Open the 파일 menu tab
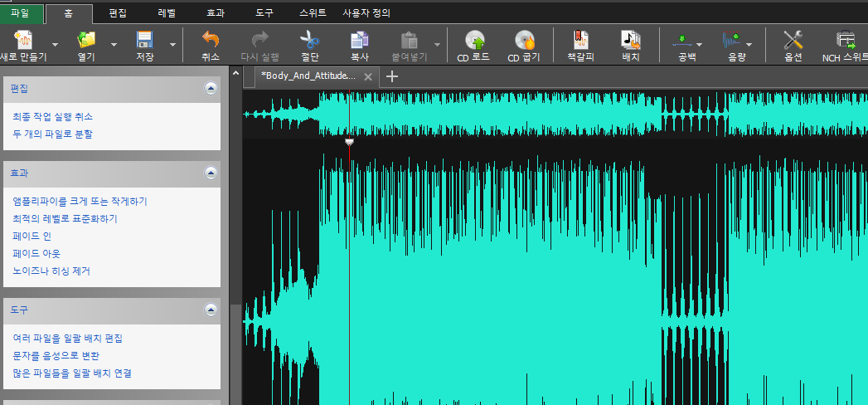Screen dimensions: 868x405 20,12
